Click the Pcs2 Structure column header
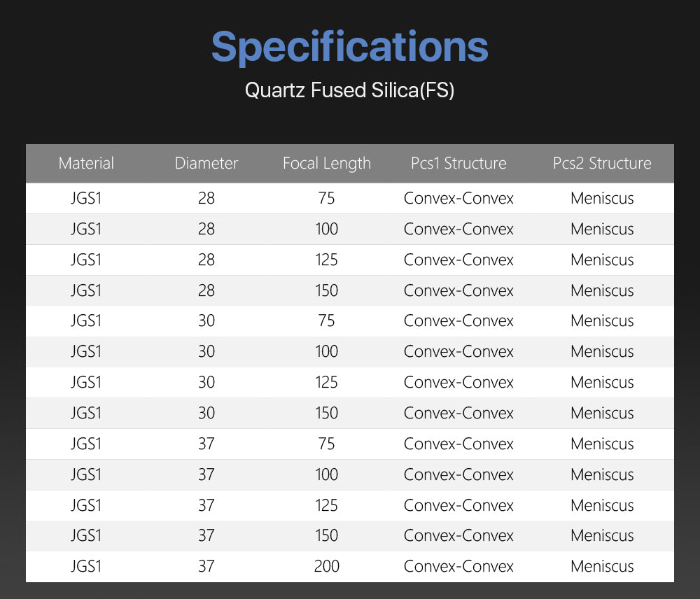Viewport: 700px width, 599px height. (602, 163)
